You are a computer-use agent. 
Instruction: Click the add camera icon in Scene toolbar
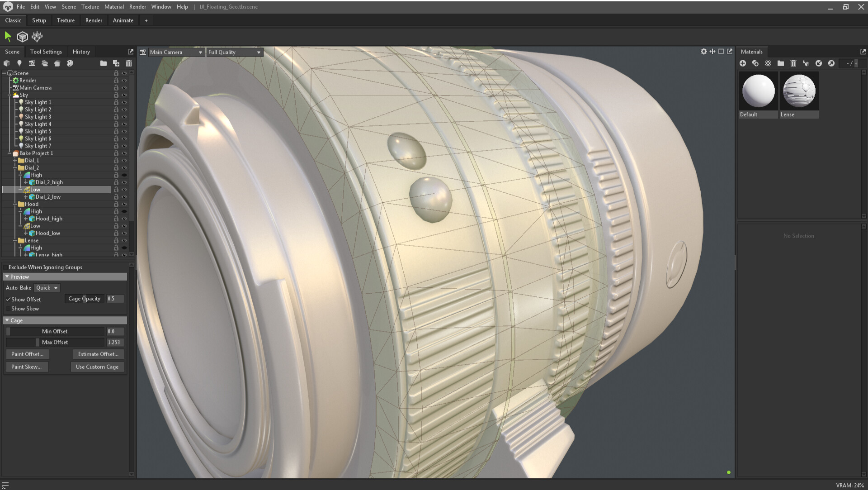coord(32,63)
